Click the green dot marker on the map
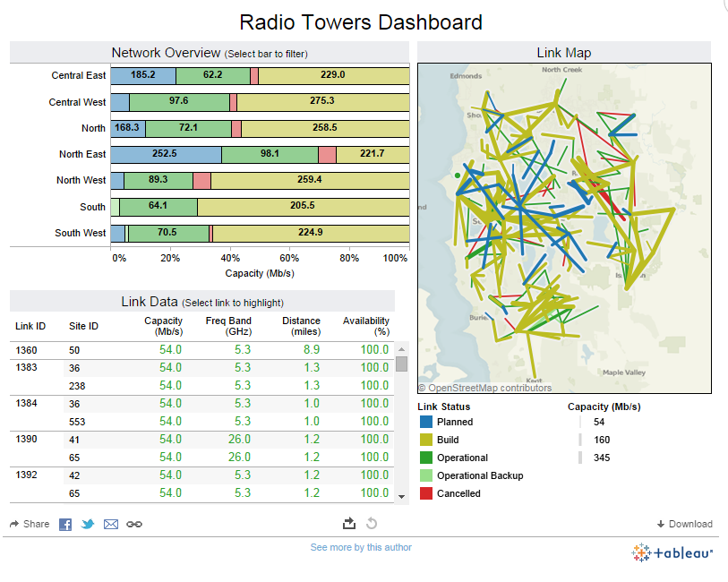728x582 pixels. click(x=458, y=175)
